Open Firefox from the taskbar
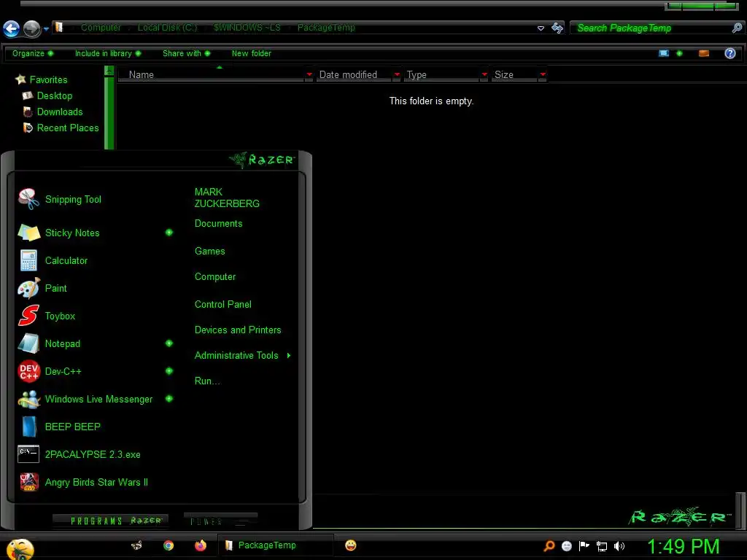This screenshot has height=560, width=747. 201,545
